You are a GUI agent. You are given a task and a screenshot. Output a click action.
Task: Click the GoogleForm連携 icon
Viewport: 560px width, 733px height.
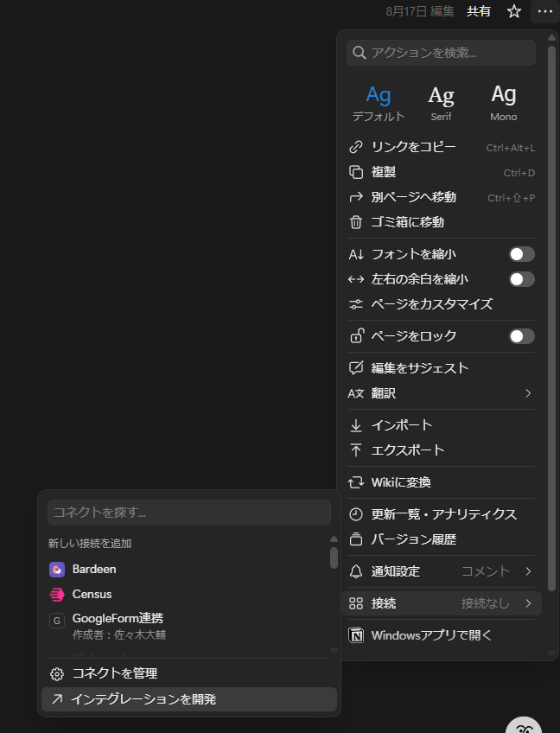[57, 621]
